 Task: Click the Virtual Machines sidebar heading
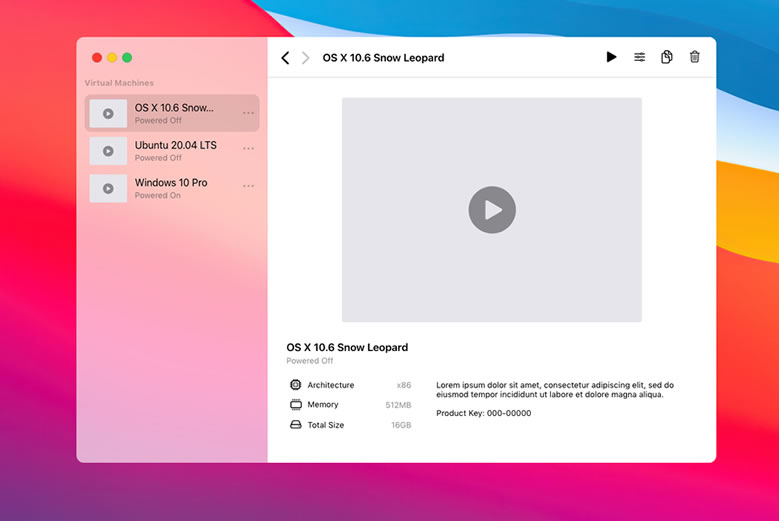click(119, 83)
